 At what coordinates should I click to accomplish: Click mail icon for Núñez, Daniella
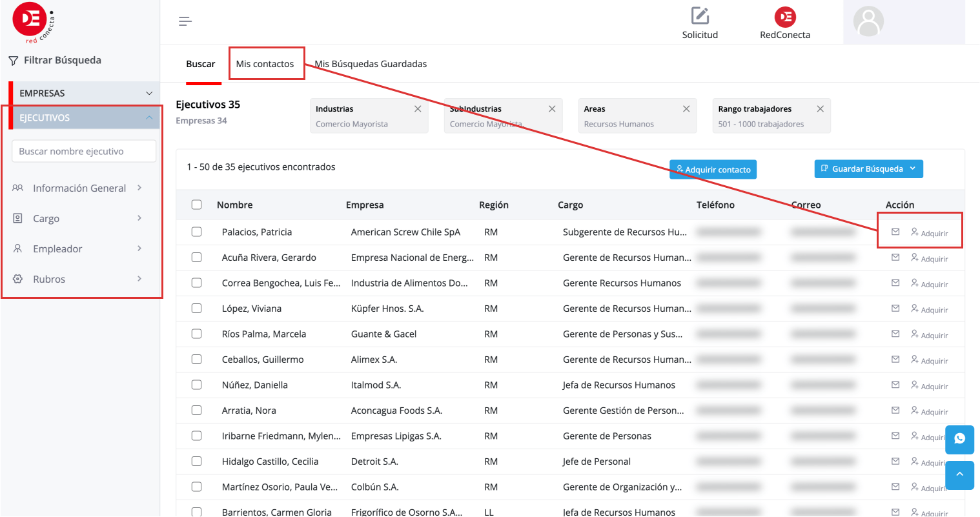(x=895, y=385)
